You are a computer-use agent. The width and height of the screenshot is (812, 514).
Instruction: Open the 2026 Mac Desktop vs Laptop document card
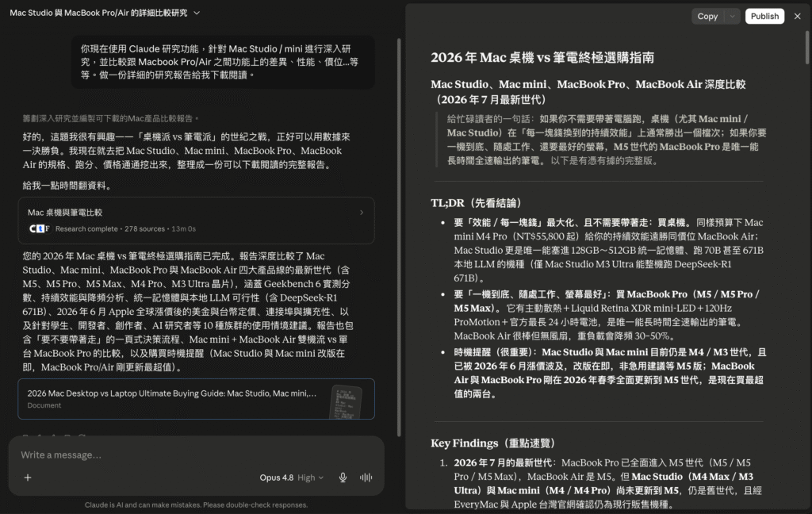tap(197, 399)
